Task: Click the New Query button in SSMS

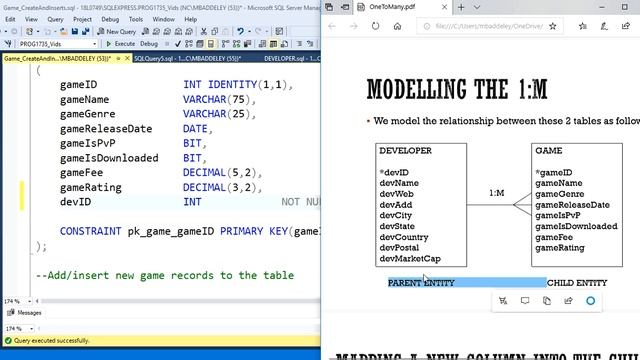Action: (x=117, y=31)
